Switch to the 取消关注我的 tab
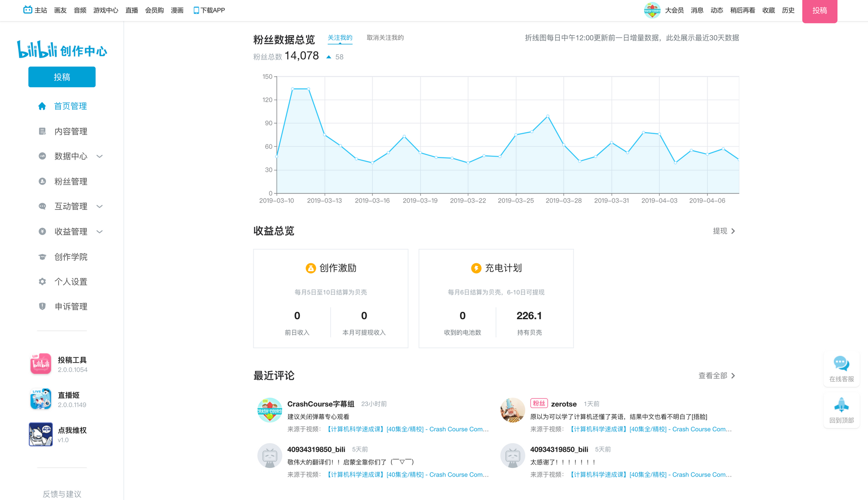Image resolution: width=868 pixels, height=500 pixels. pos(385,38)
